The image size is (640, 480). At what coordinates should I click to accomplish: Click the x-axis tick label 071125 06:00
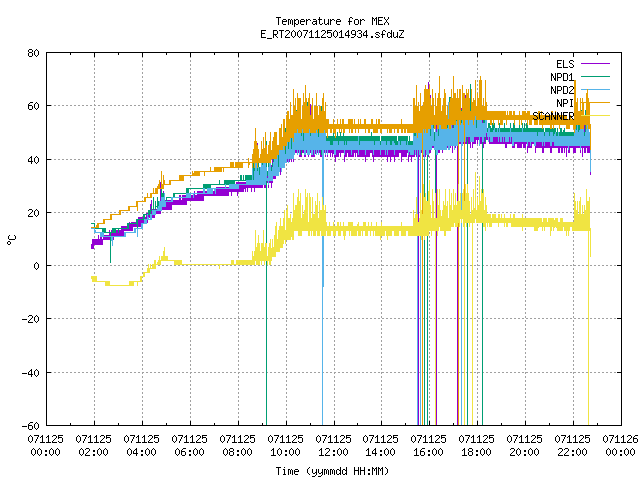tap(189, 446)
